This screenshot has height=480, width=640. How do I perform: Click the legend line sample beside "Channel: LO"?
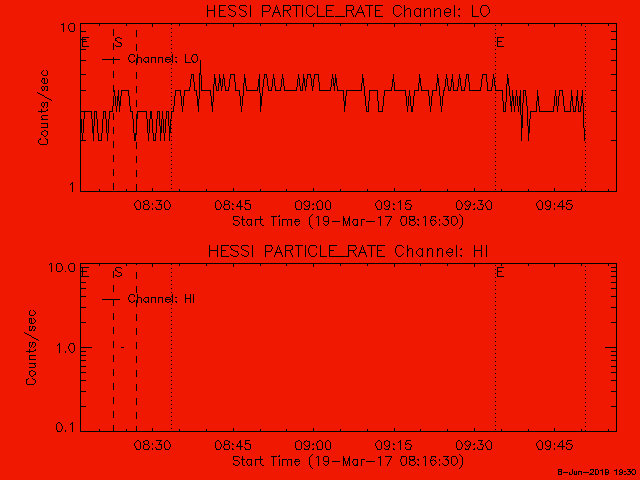click(x=111, y=60)
